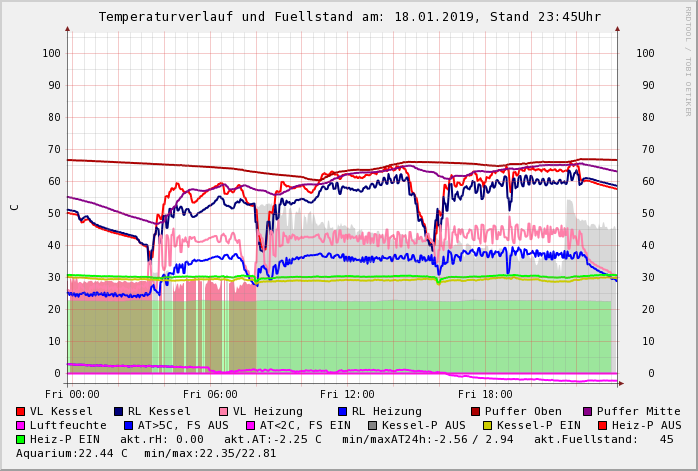The image size is (698, 471).
Task: Click the red VL Kessel legend swatch
Action: [x=21, y=411]
